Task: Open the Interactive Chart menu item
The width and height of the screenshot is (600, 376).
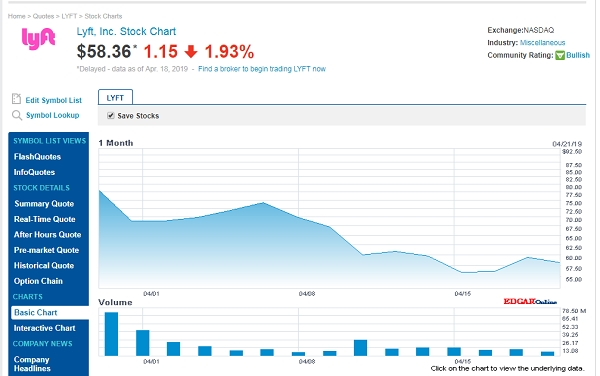Action: [44, 328]
